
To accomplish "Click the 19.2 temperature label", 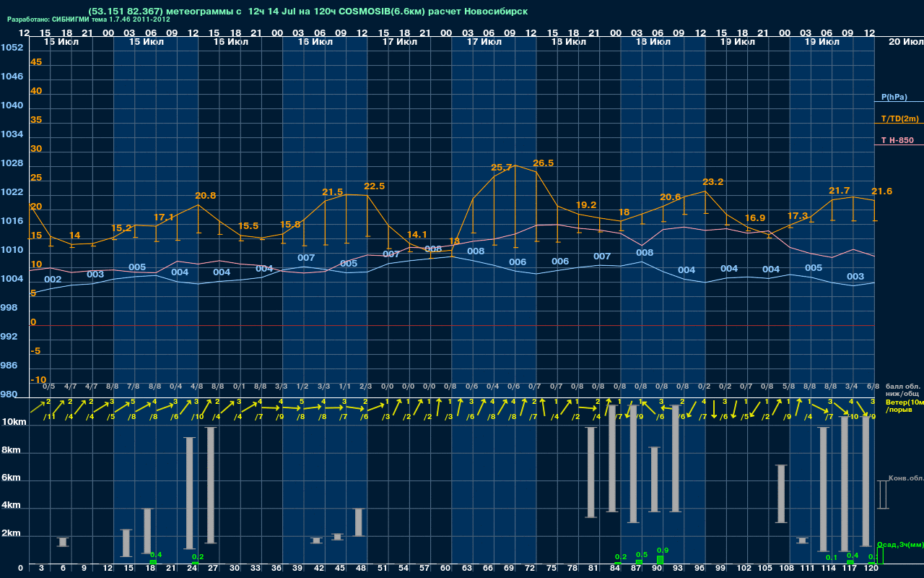I will (585, 204).
